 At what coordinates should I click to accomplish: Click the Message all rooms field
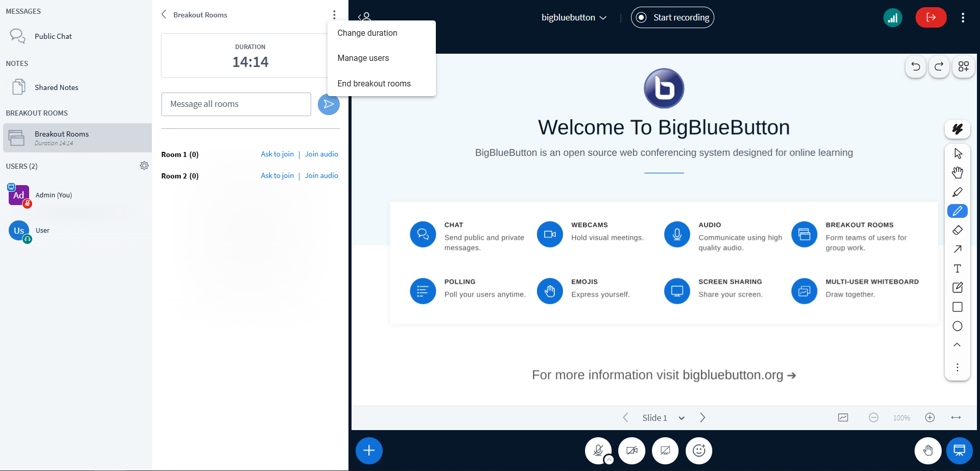(x=236, y=104)
